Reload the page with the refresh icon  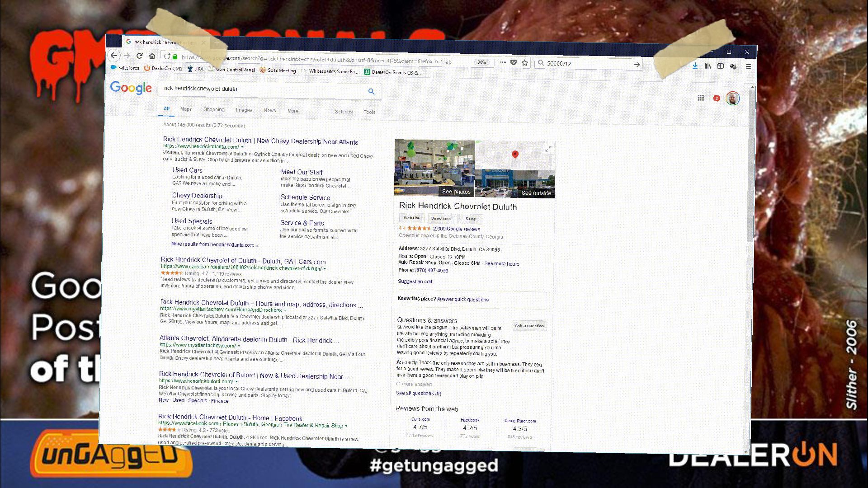(x=139, y=56)
